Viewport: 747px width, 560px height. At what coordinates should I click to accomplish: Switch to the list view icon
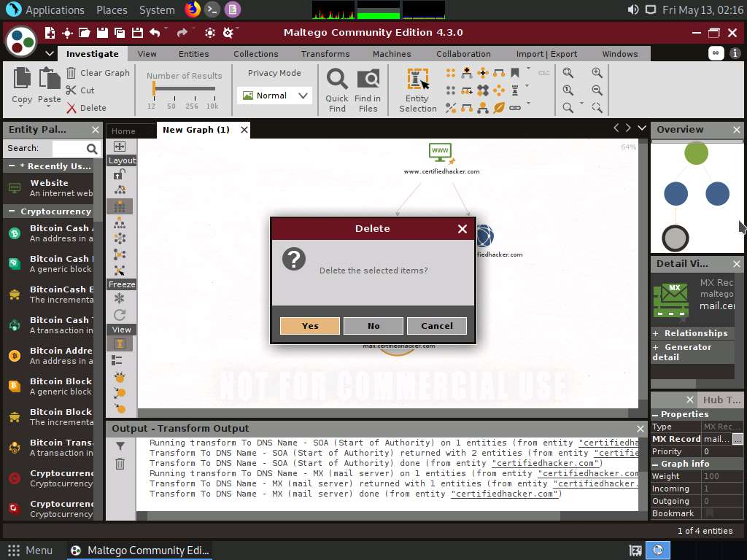click(117, 360)
